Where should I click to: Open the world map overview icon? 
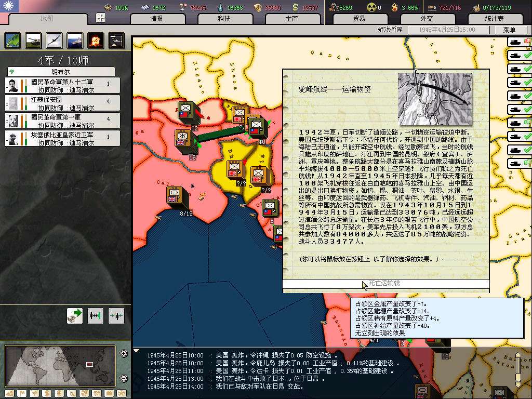(x=13, y=40)
